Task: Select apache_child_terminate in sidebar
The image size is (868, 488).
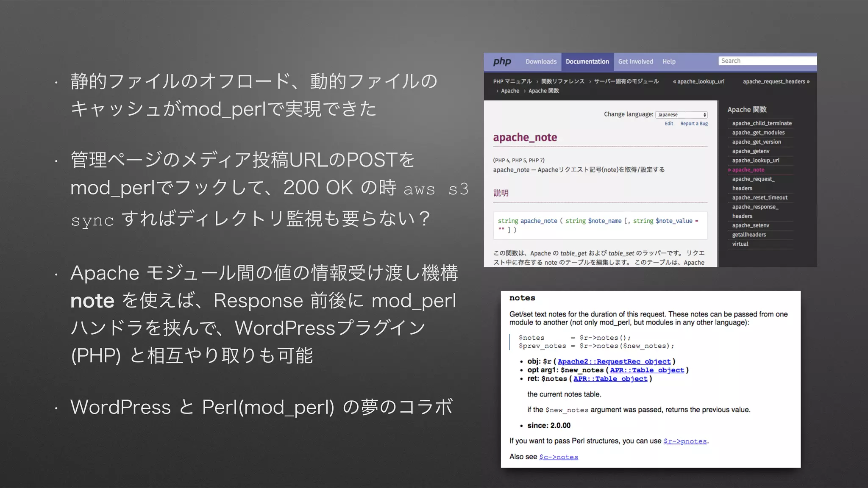Action: (762, 123)
